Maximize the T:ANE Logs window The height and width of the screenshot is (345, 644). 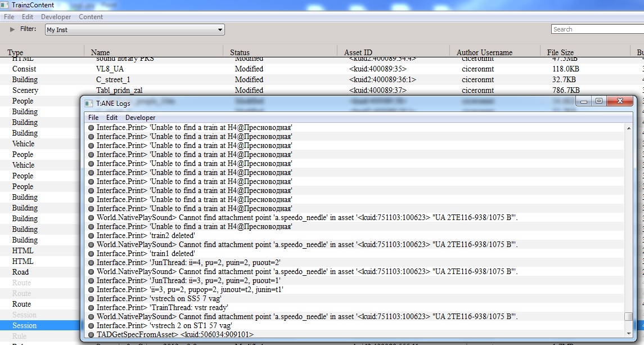pyautogui.click(x=599, y=101)
